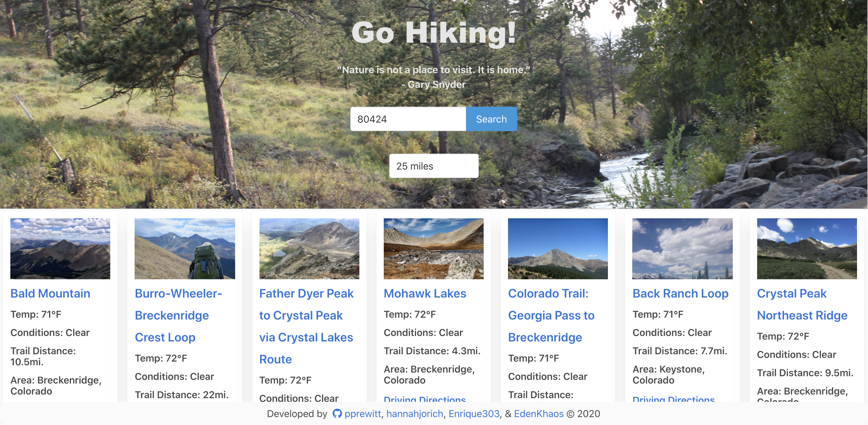The width and height of the screenshot is (868, 425).
Task: Get Driving Directions for Back Ranch Loop
Action: [x=674, y=400]
